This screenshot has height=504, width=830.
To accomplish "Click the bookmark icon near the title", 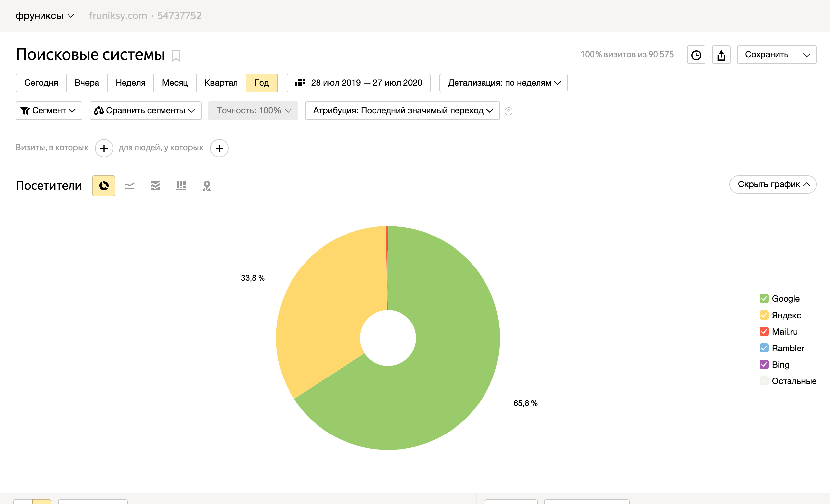I will coord(176,56).
